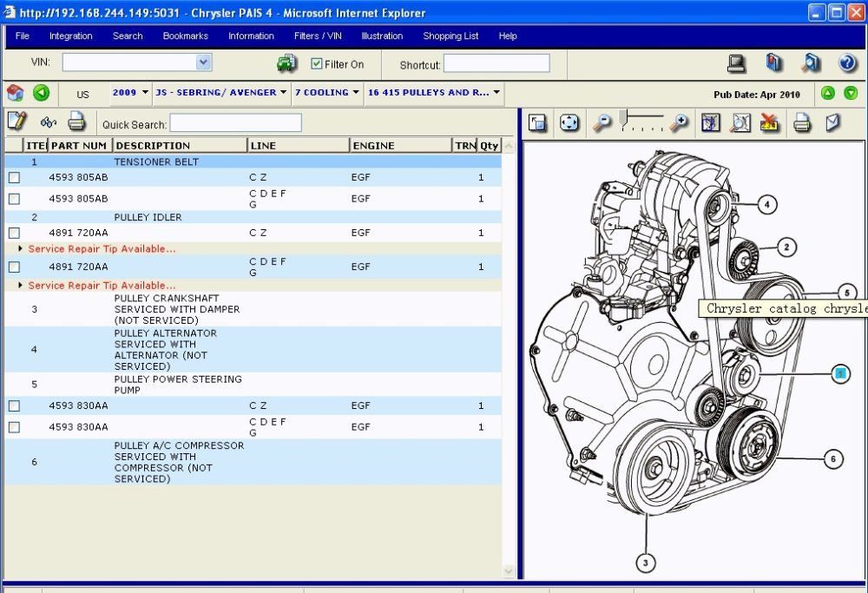Click the Qty column header
This screenshot has height=593, width=868.
[489, 146]
